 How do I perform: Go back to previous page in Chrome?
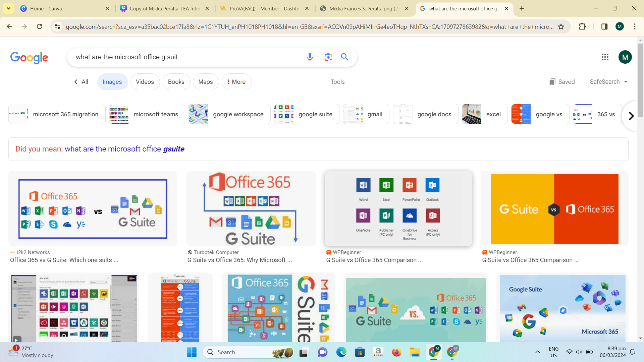pos(9,26)
